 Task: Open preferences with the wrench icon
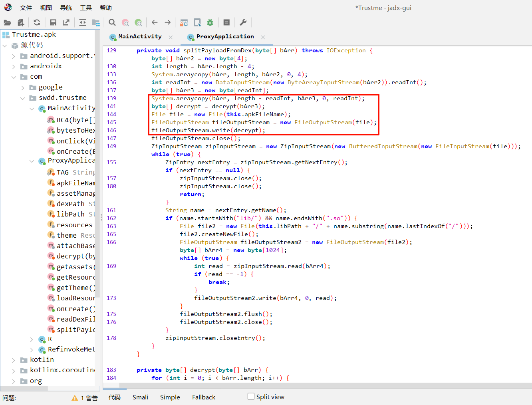(243, 23)
